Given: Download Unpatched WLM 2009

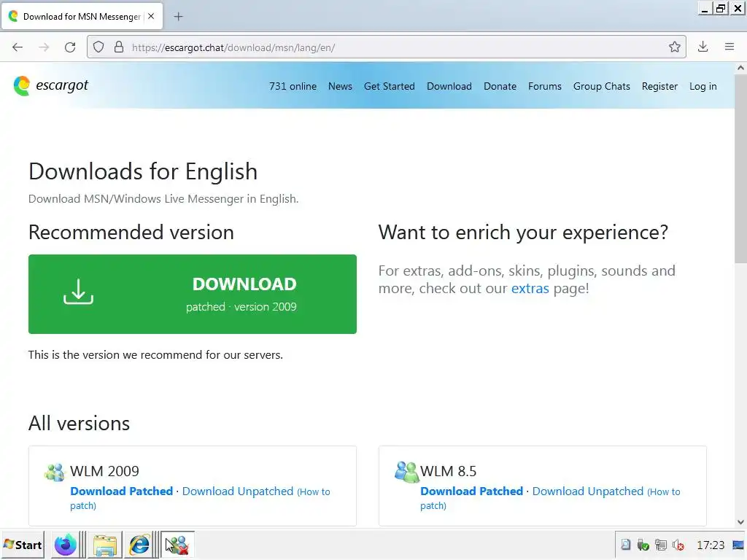Looking at the screenshot, I should click(x=238, y=491).
